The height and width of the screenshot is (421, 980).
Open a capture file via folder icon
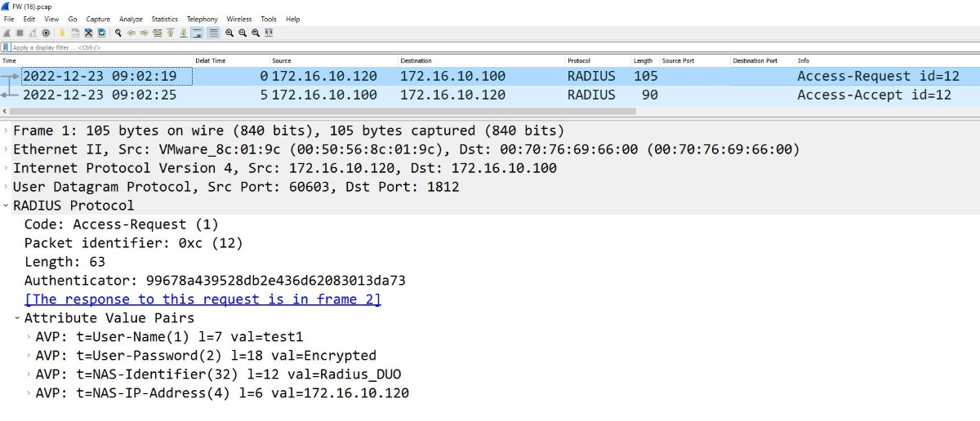click(x=61, y=33)
